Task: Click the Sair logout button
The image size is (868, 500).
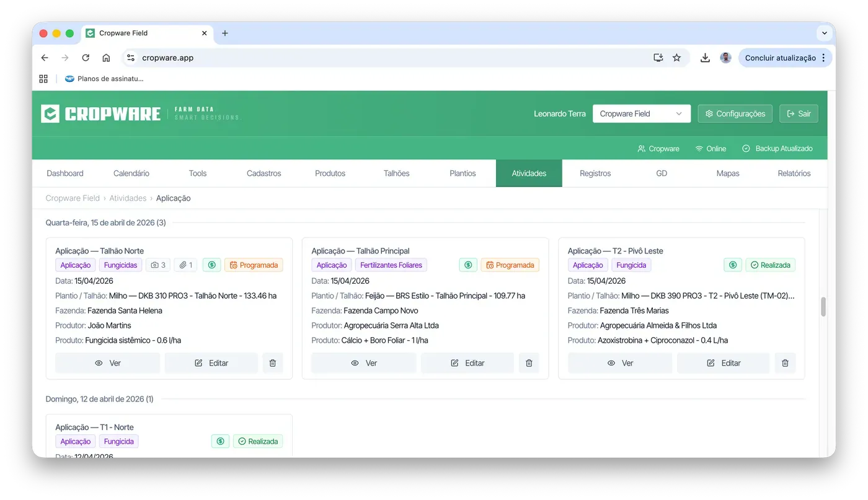Action: pos(799,114)
